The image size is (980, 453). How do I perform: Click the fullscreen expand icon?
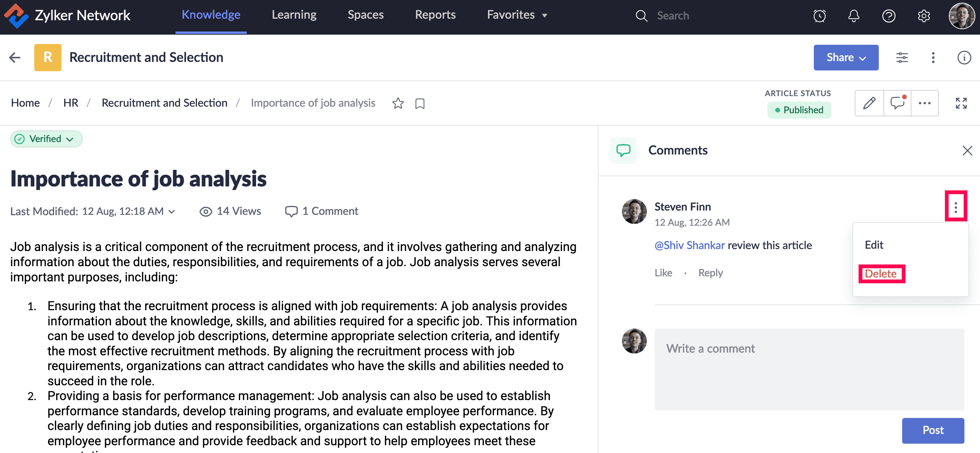[x=961, y=103]
